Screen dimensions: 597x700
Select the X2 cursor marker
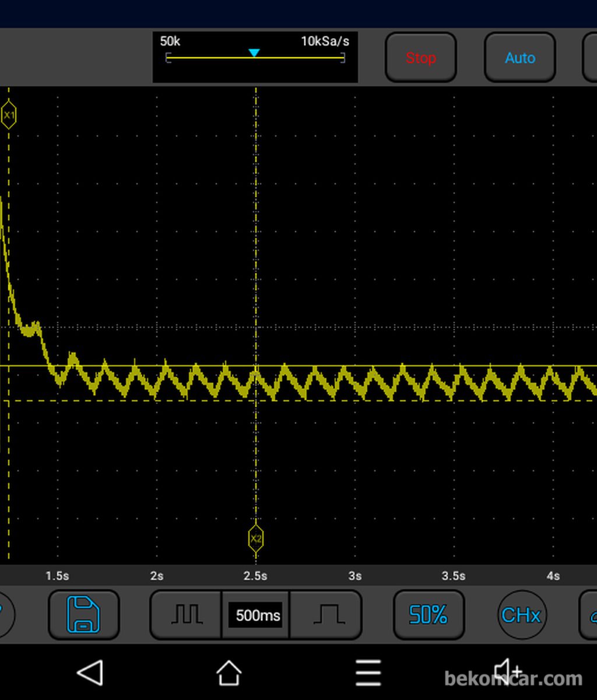click(x=256, y=538)
